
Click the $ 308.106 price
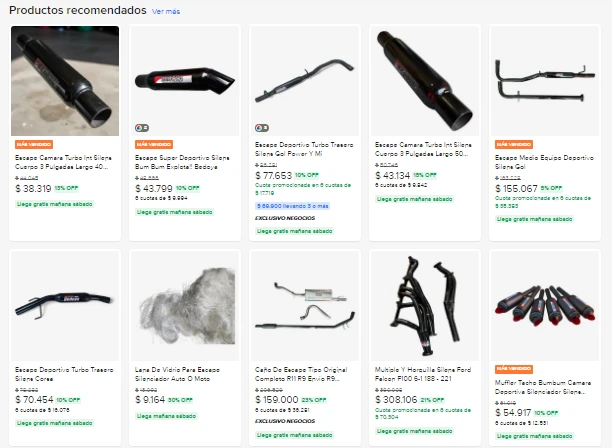click(396, 400)
